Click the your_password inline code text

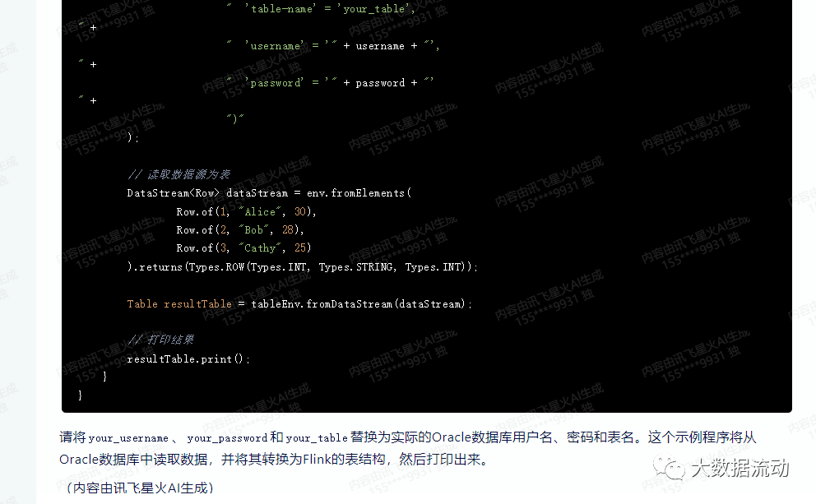click(227, 438)
